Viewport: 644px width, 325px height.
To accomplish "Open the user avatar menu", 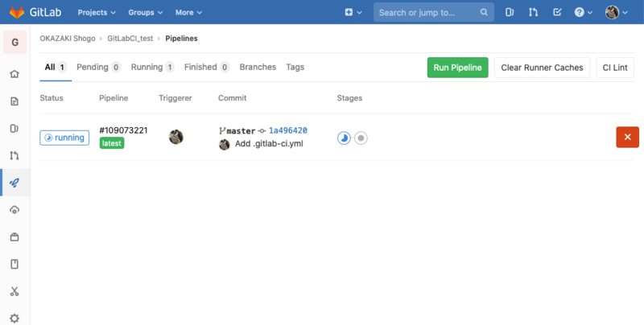I will [617, 12].
